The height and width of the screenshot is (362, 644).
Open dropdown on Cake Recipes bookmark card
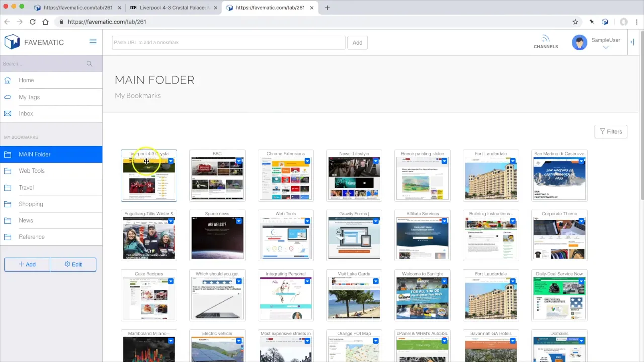point(171,281)
